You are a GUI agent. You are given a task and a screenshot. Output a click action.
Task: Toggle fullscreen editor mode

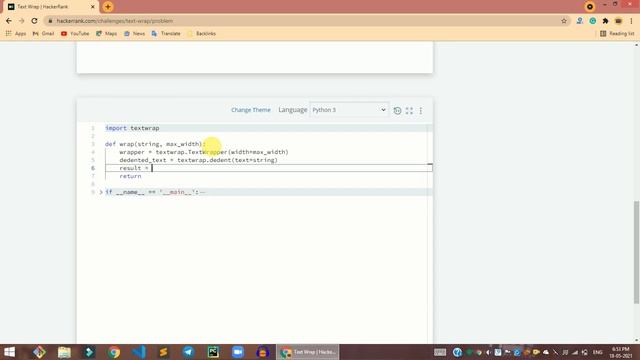coord(409,110)
